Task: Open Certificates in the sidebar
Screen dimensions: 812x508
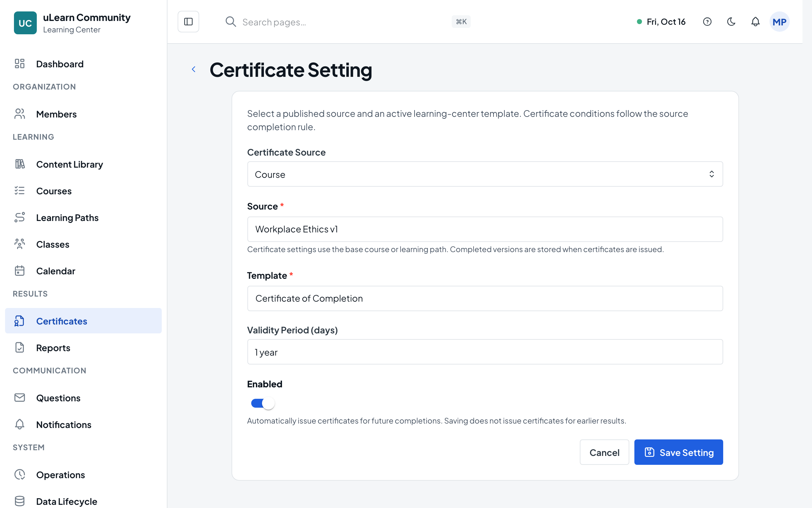Action: pos(83,321)
